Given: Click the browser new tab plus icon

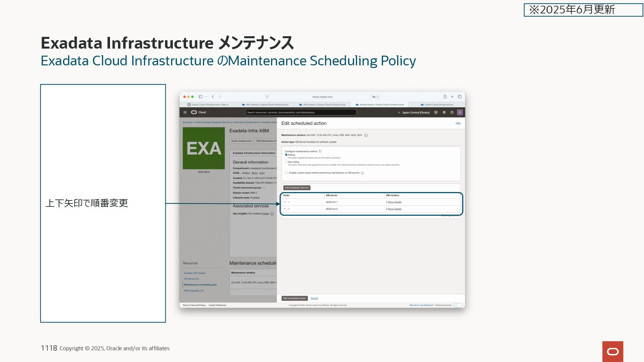Looking at the screenshot, I should pyautogui.click(x=452, y=97).
